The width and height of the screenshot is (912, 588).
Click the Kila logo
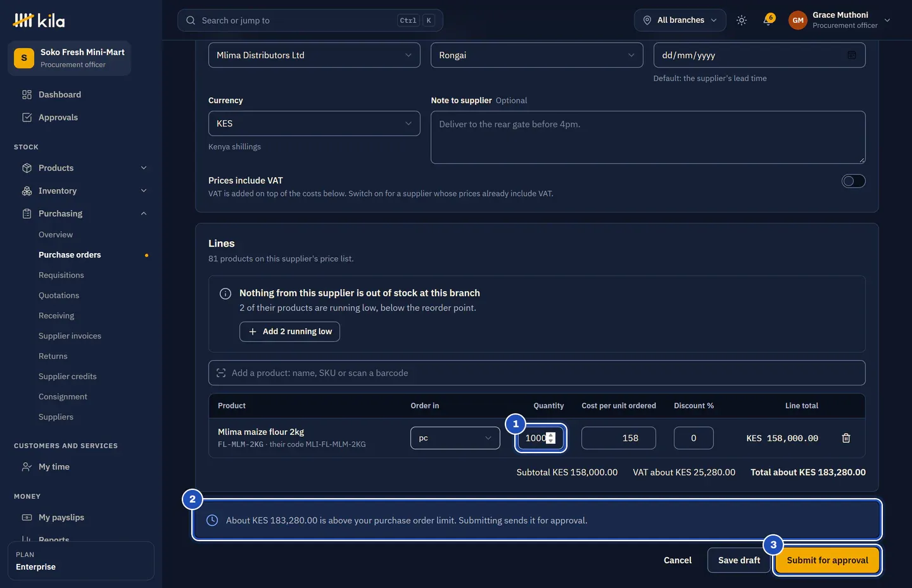click(x=39, y=20)
